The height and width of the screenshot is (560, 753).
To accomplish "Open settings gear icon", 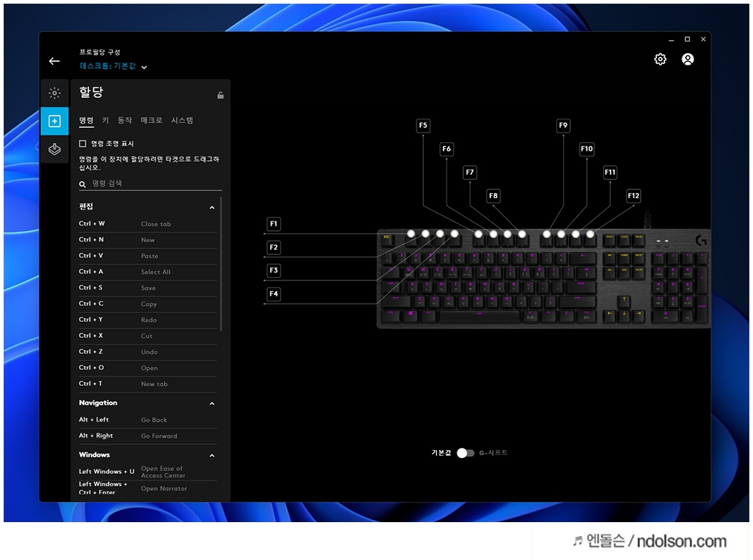I will [x=661, y=59].
